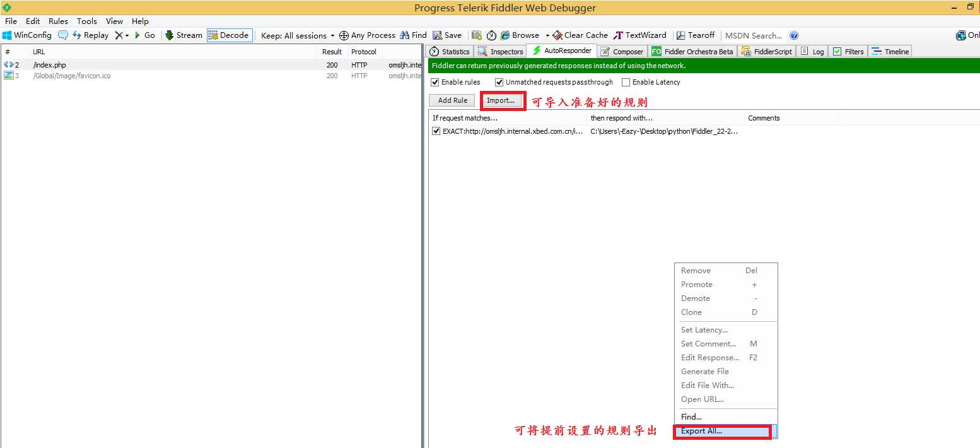Select the /index.php session icon row

pos(8,65)
